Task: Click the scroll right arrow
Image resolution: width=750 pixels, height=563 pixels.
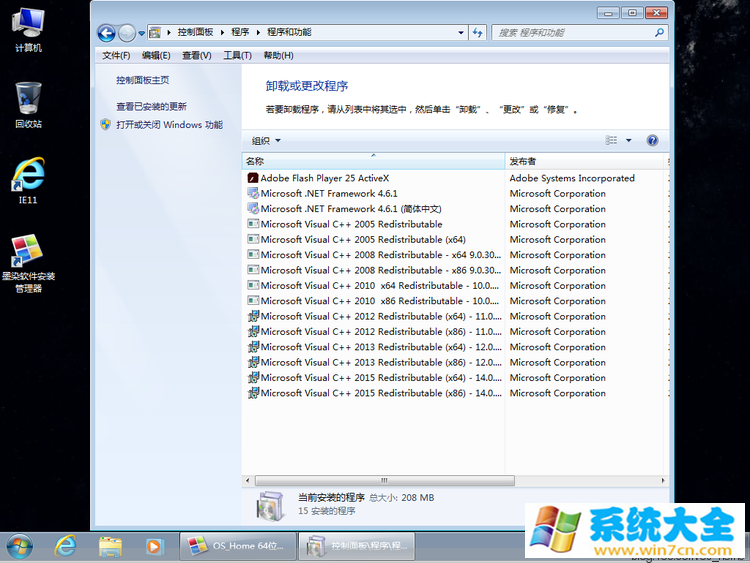Action: click(663, 480)
